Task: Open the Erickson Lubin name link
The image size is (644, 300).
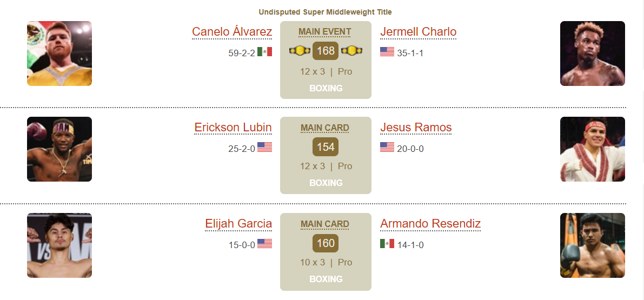Action: (x=233, y=128)
